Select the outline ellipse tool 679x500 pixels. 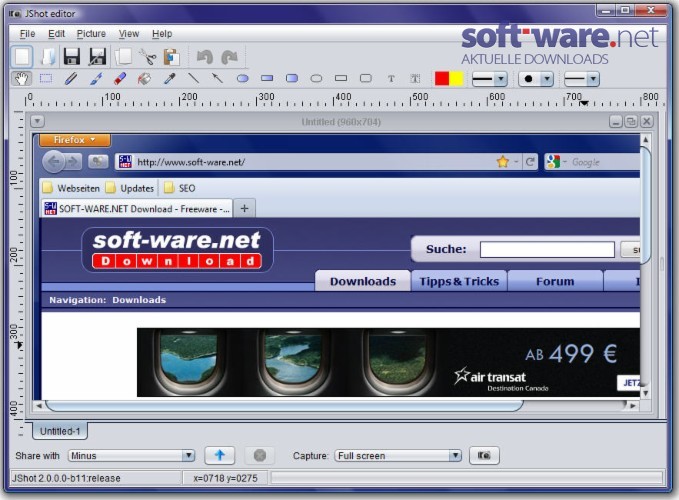[x=317, y=78]
